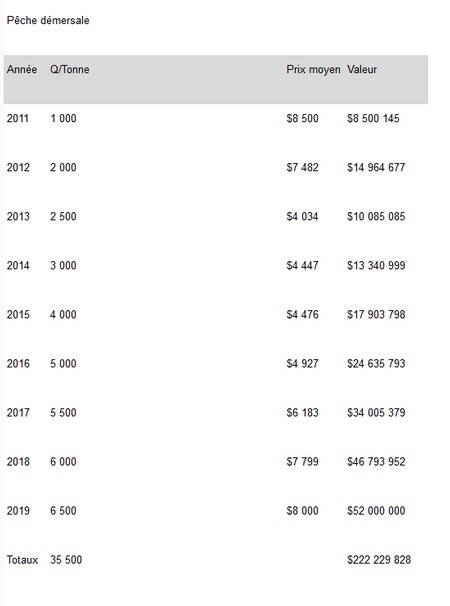Click the Totaux row label
This screenshot has width=450, height=606.
[22, 560]
